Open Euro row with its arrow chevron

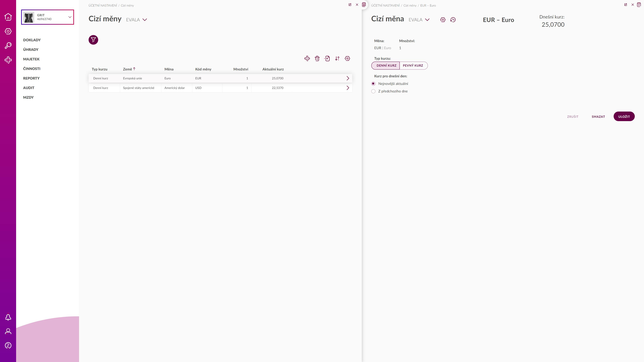click(348, 78)
